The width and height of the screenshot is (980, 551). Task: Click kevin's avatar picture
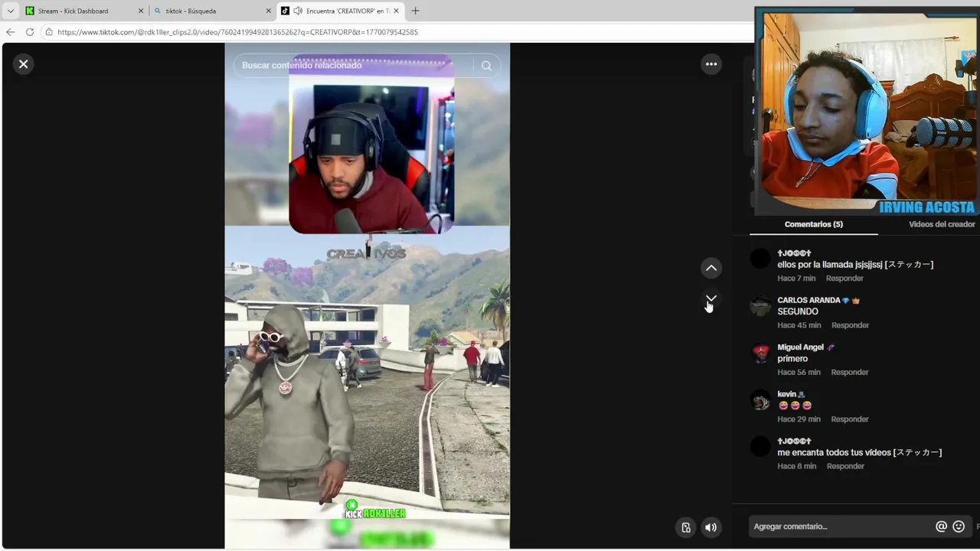click(760, 400)
